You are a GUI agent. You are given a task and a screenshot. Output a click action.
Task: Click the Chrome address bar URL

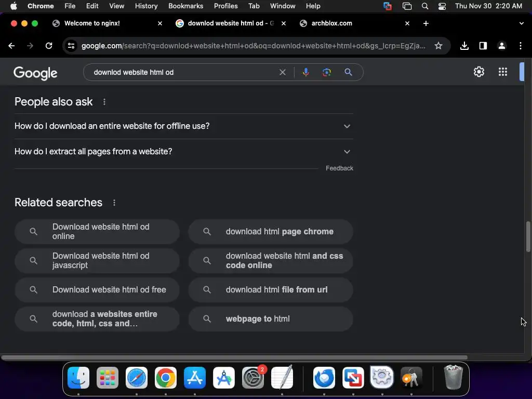pyautogui.click(x=254, y=46)
